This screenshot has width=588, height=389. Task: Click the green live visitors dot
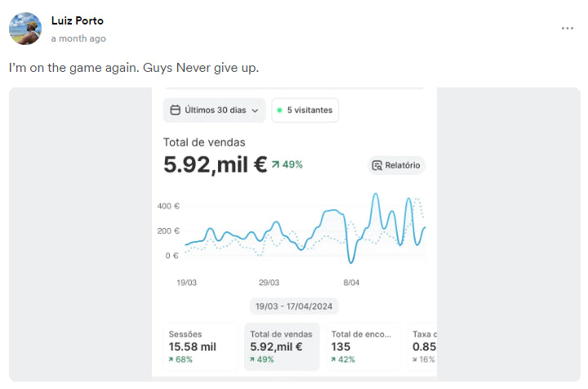point(279,110)
